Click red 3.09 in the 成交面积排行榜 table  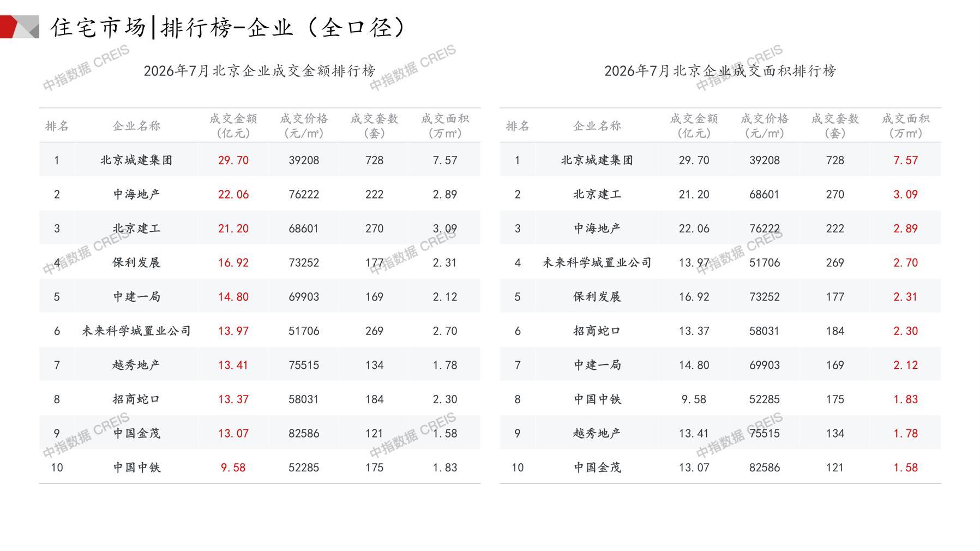(906, 194)
